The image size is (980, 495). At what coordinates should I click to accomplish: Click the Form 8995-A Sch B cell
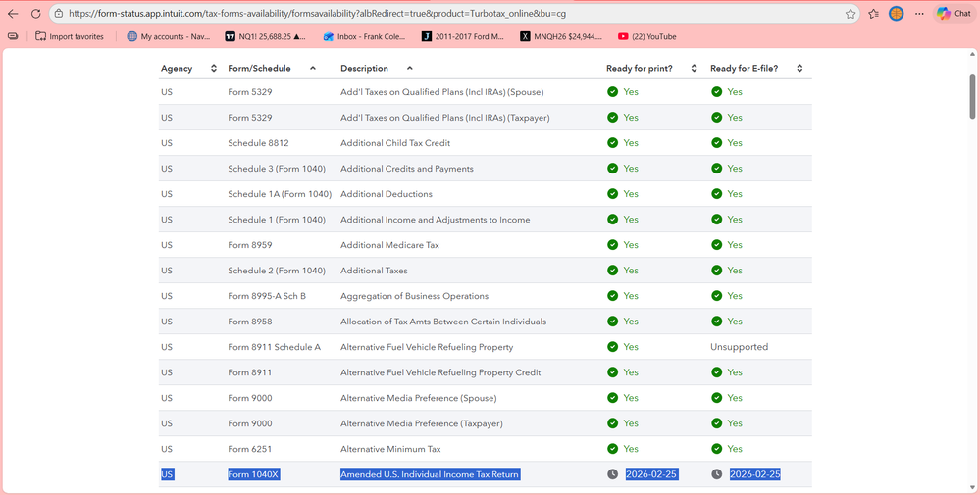(267, 296)
